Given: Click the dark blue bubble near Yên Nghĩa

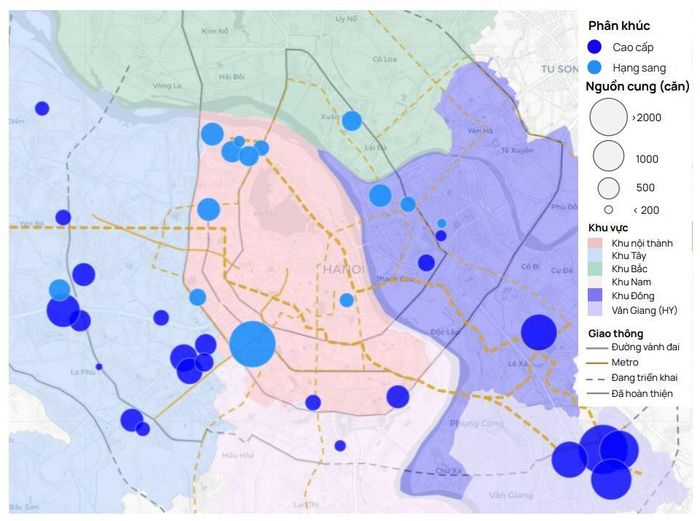Looking at the screenshot, I should [63, 217].
